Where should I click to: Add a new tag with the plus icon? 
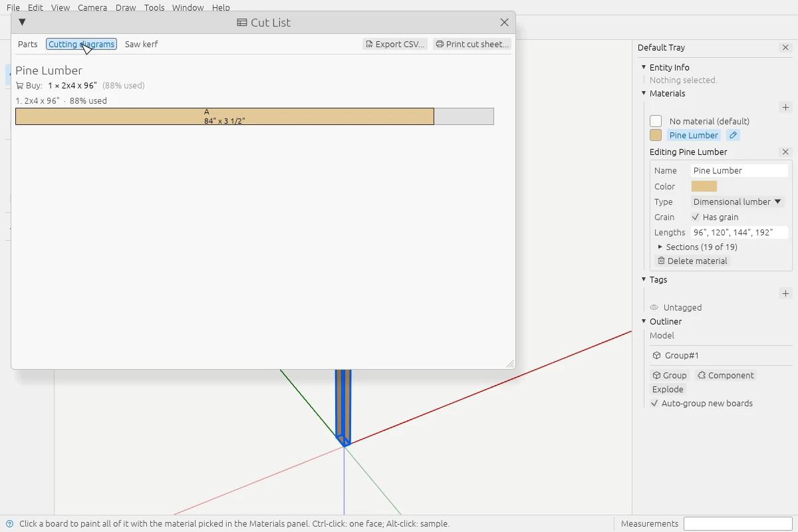point(785,293)
